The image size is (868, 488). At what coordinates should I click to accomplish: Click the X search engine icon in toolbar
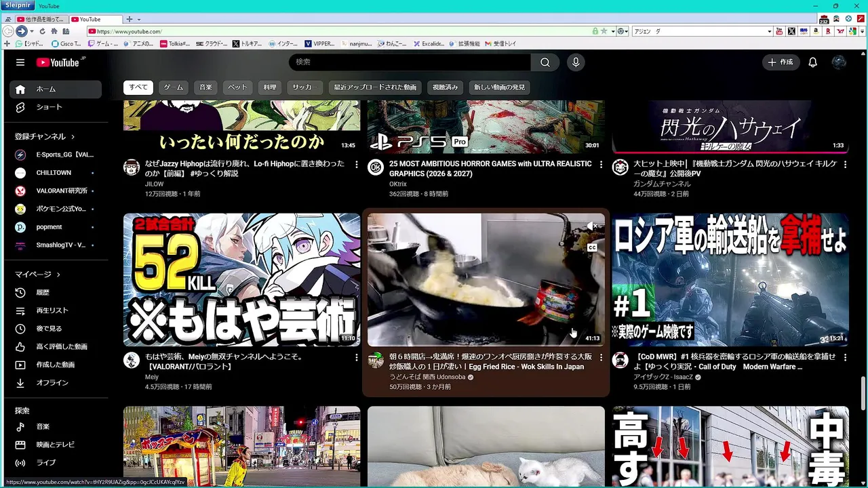point(791,31)
